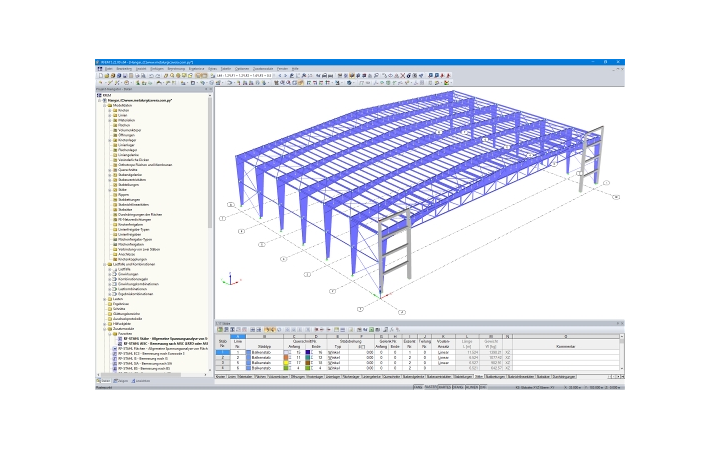Click 'Balkenstab' cell in table row 1
The width and height of the screenshot is (720, 450).
264,352
